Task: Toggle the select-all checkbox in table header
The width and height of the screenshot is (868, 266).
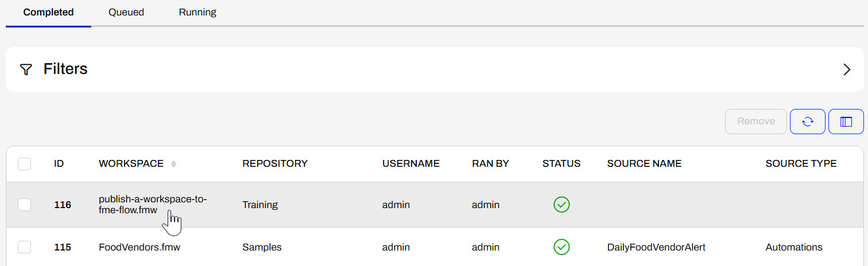Action: (24, 164)
